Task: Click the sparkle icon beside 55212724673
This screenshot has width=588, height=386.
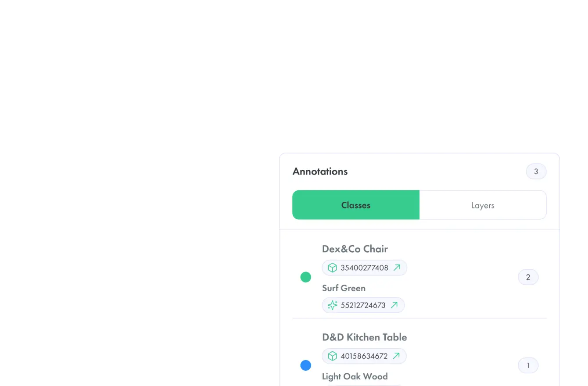Action: [x=333, y=305]
